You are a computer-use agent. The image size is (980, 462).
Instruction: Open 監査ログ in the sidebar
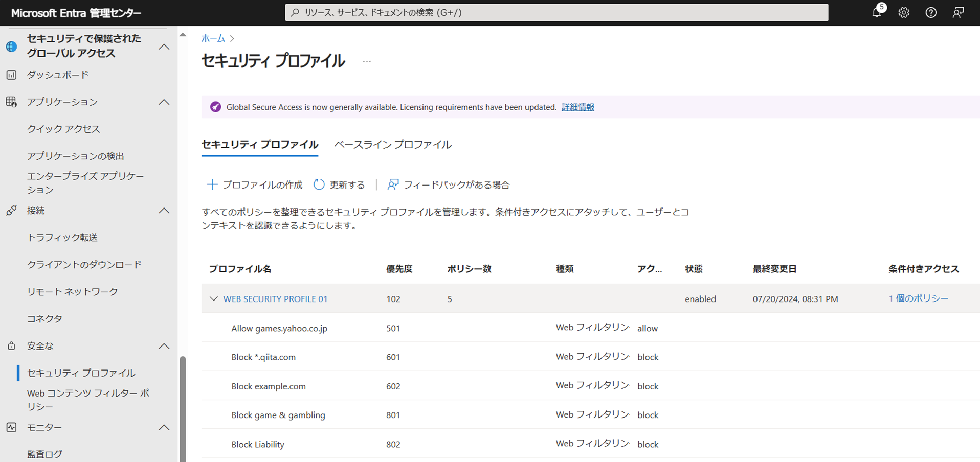(x=44, y=454)
